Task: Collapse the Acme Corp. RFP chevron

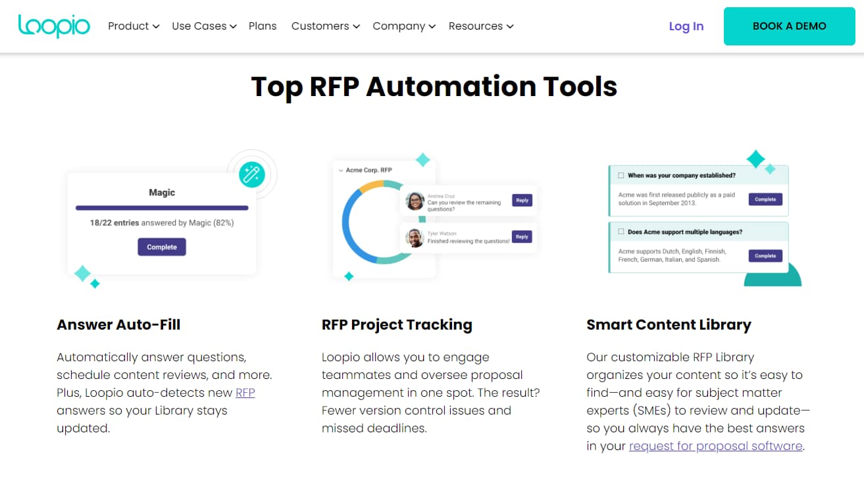Action: [340, 170]
